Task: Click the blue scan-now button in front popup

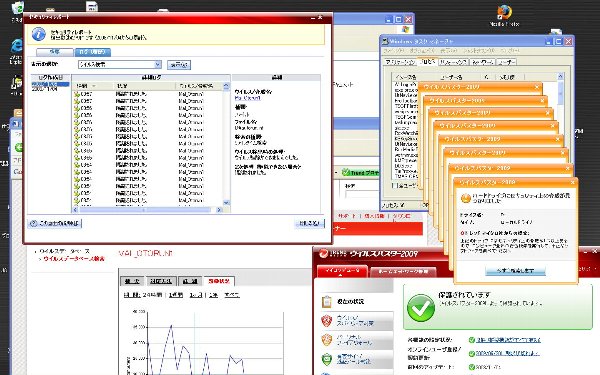Action: [515, 271]
